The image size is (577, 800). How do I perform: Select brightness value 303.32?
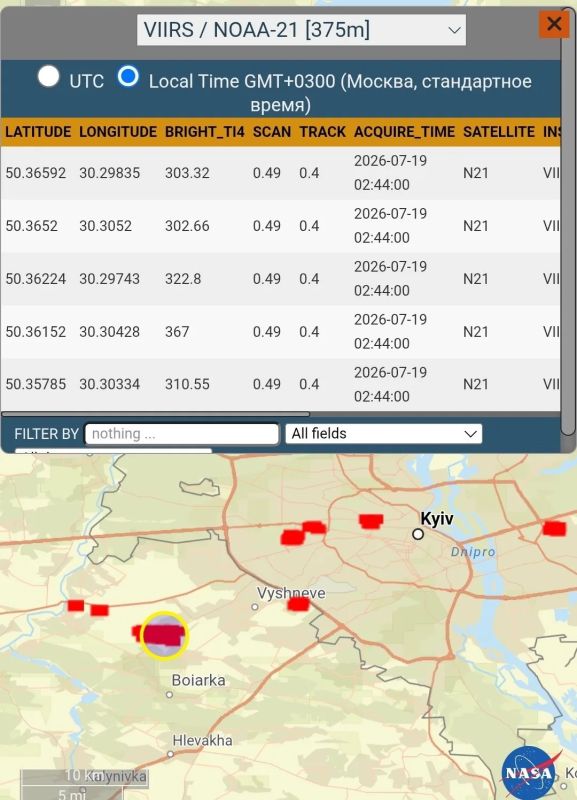(187, 173)
